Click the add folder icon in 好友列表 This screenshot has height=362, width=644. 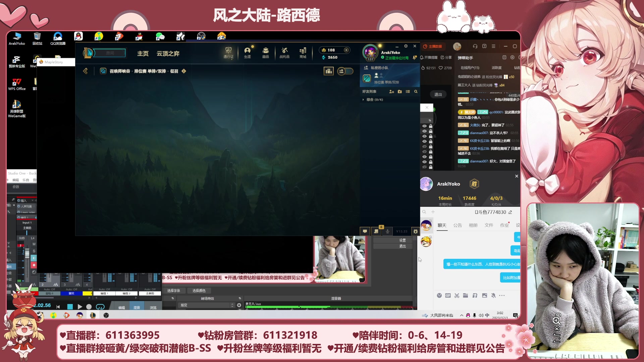pyautogui.click(x=400, y=92)
